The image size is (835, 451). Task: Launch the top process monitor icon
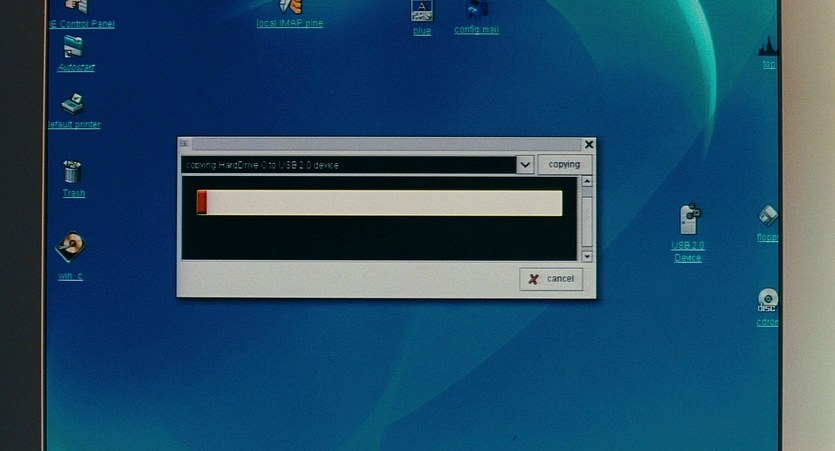[x=768, y=46]
